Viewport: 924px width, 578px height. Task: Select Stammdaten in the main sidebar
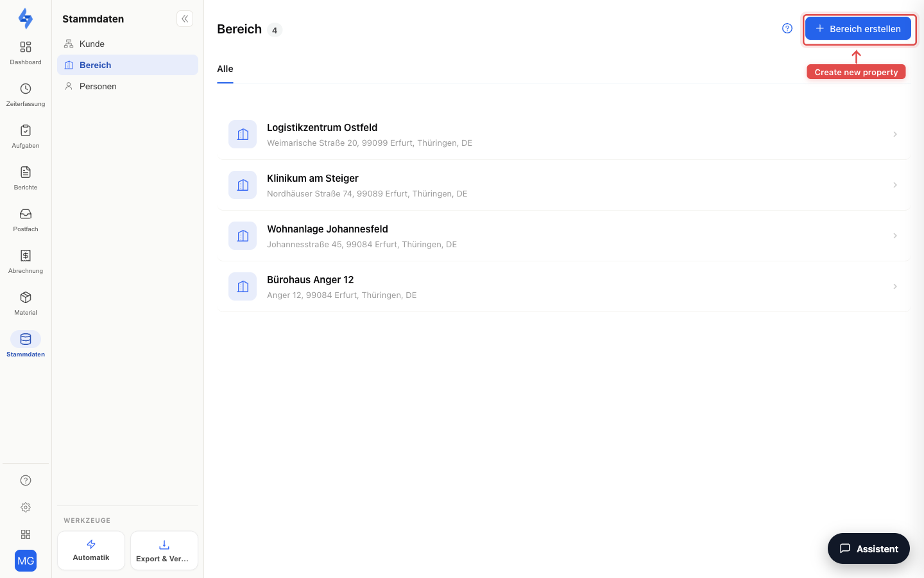(x=26, y=345)
